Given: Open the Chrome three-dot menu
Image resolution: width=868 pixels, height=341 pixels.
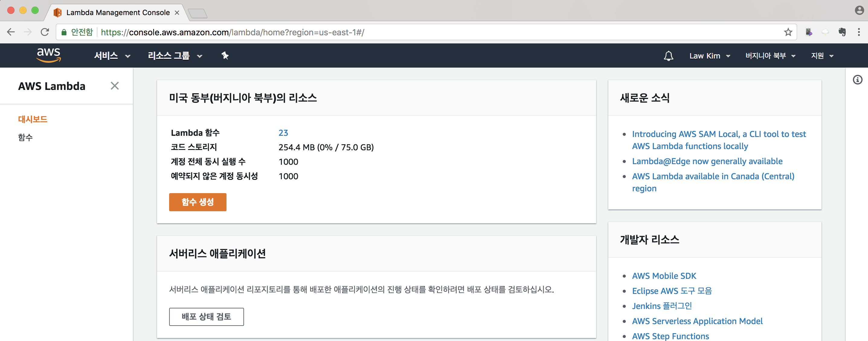Looking at the screenshot, I should click(859, 32).
